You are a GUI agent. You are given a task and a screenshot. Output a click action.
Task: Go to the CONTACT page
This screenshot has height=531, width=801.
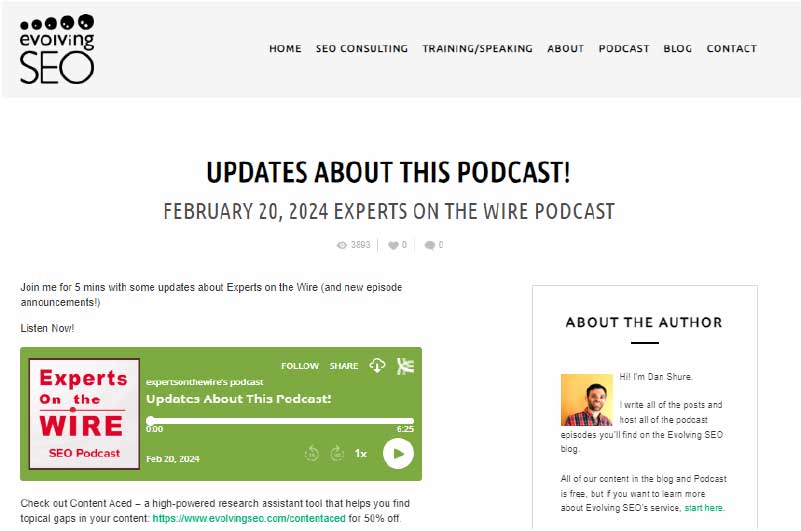(732, 49)
